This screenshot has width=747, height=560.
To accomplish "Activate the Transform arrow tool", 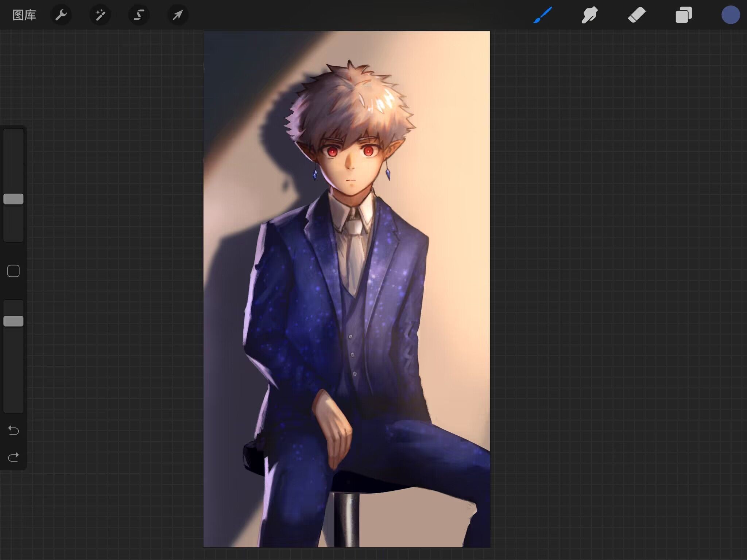I will pos(178,15).
